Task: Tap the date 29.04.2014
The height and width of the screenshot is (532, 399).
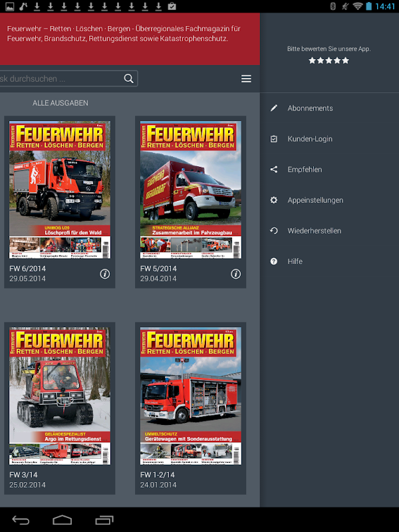Action: 158,279
